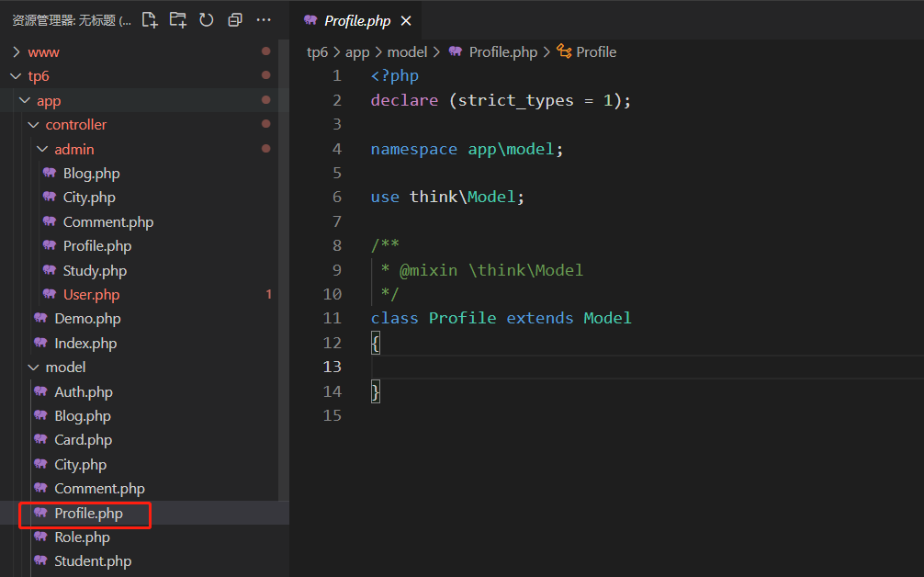Click line number 11 in the gutter
Viewport: 924px width, 577px height.
tap(332, 318)
